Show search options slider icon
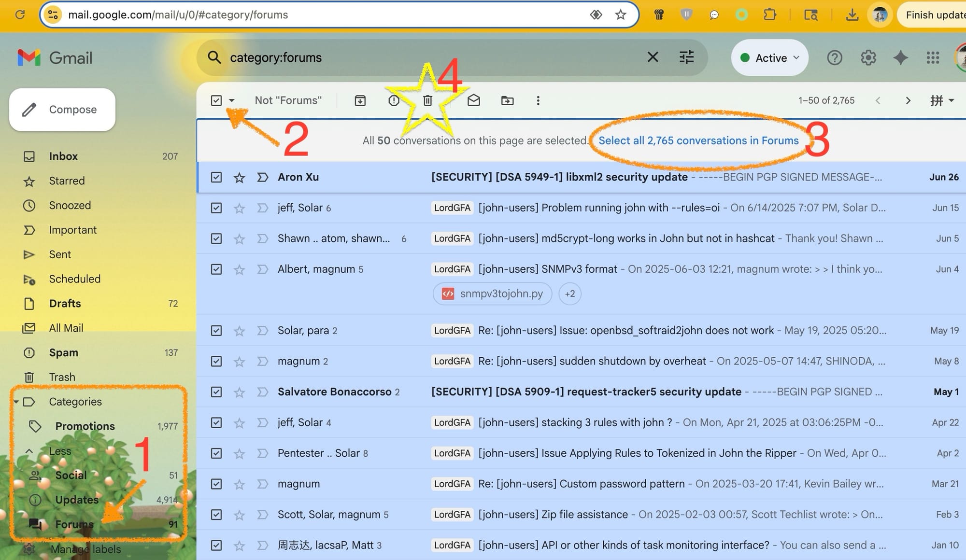 click(x=686, y=57)
